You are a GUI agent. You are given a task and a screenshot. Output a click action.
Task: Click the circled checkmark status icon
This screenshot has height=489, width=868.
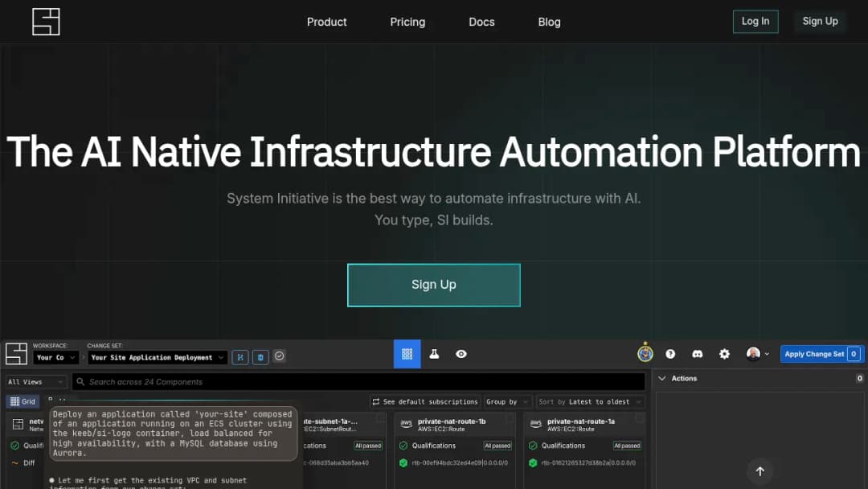pyautogui.click(x=280, y=356)
